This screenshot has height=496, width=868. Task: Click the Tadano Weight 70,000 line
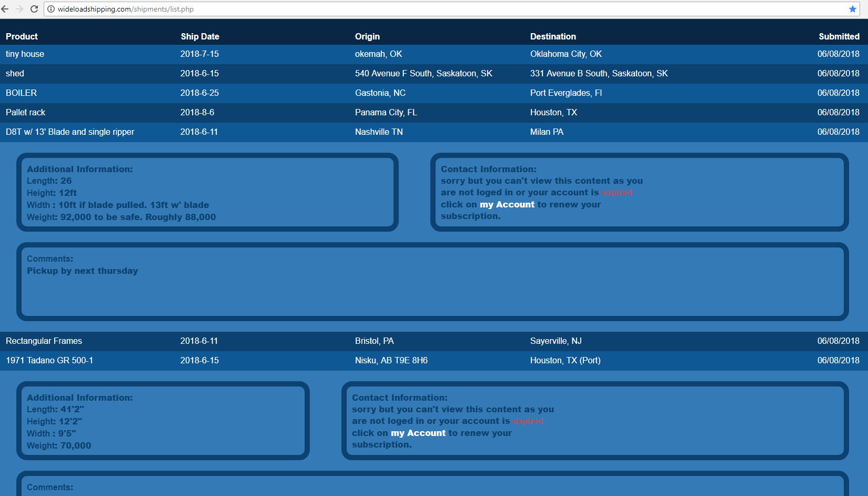coord(59,445)
